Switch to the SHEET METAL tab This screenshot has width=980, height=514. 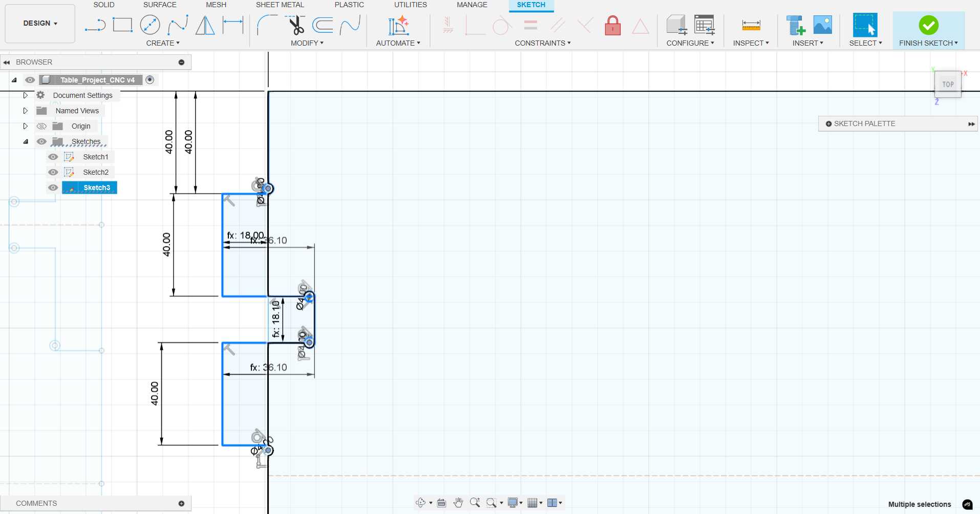coord(280,5)
